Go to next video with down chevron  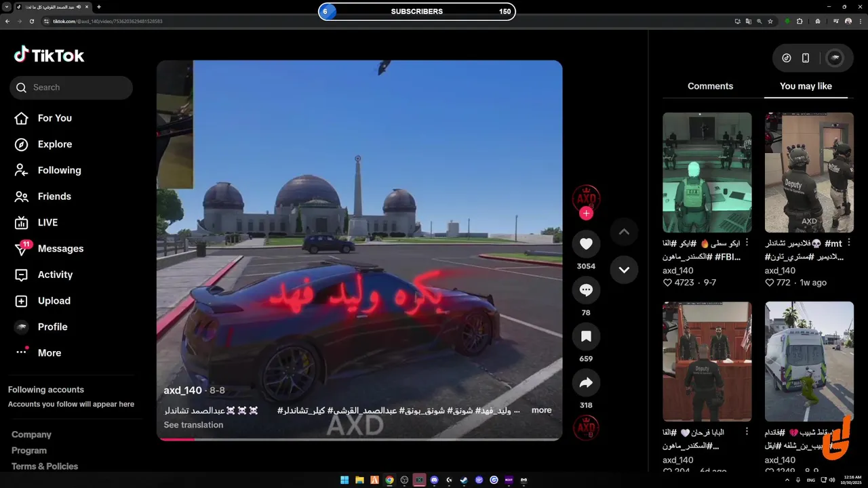pyautogui.click(x=624, y=270)
